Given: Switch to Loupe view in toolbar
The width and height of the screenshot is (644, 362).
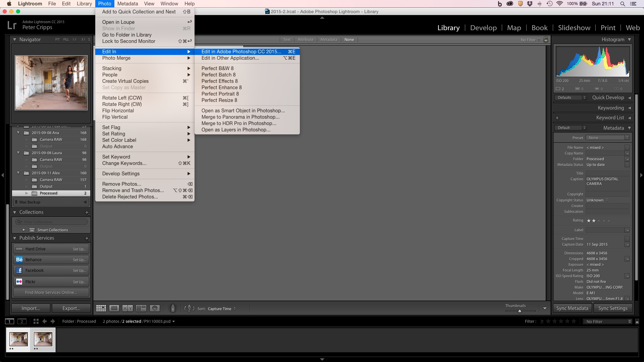Looking at the screenshot, I should (114, 308).
